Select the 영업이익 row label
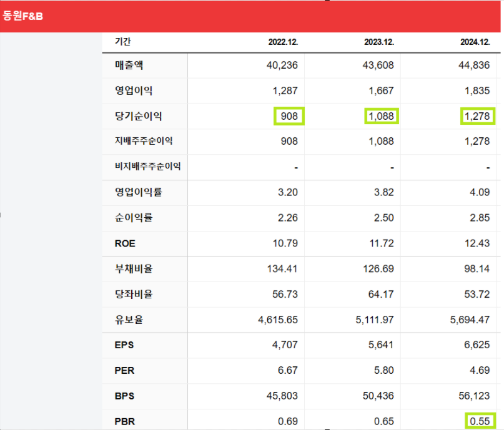 pos(134,90)
